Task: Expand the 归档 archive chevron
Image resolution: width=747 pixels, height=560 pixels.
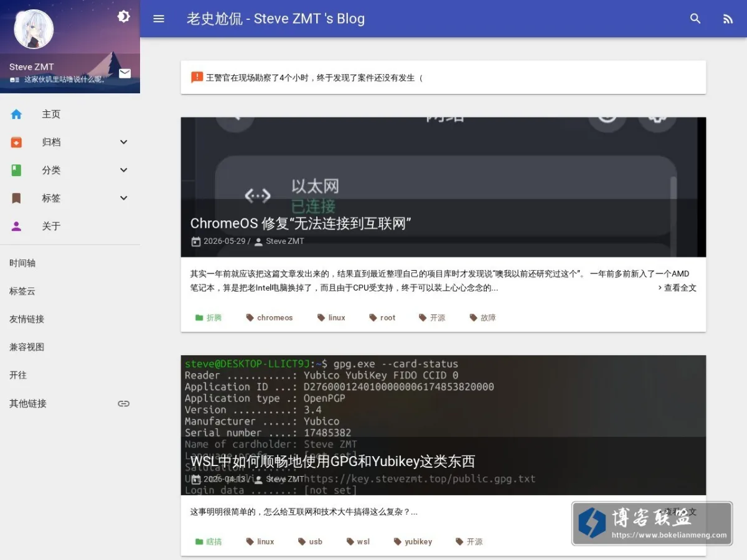Action: [x=123, y=142]
